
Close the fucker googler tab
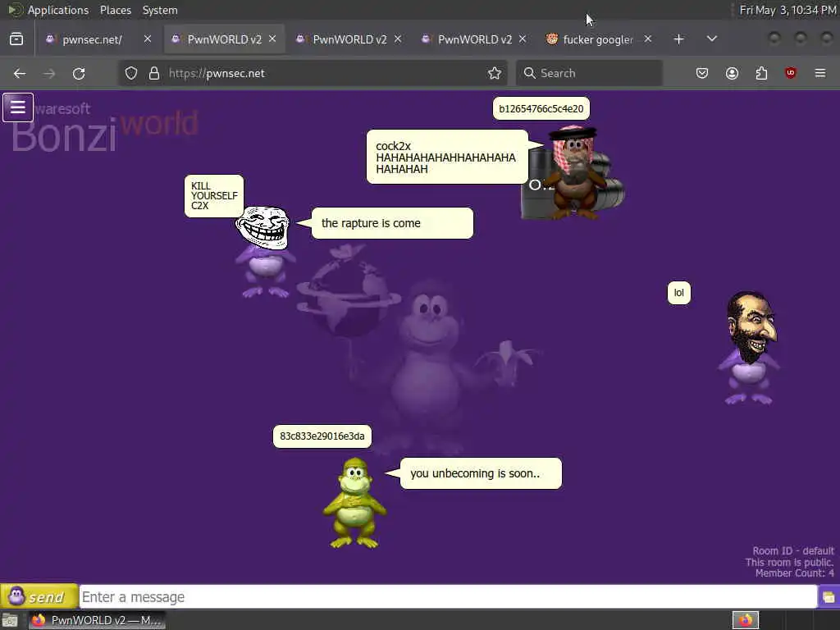click(648, 39)
